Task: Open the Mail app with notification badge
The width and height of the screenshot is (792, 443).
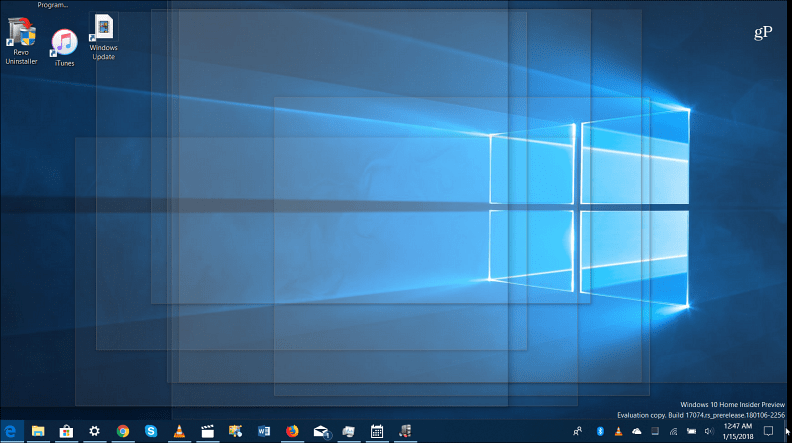Action: coord(321,431)
